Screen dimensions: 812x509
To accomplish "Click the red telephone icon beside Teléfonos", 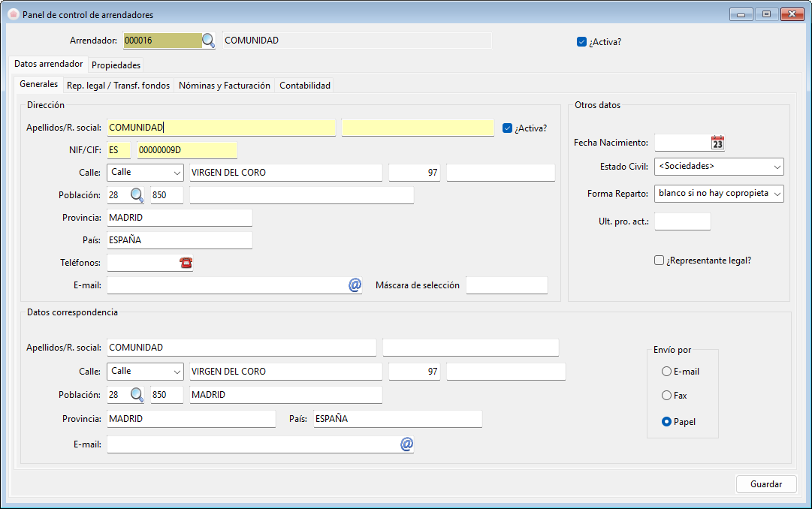I will click(186, 263).
